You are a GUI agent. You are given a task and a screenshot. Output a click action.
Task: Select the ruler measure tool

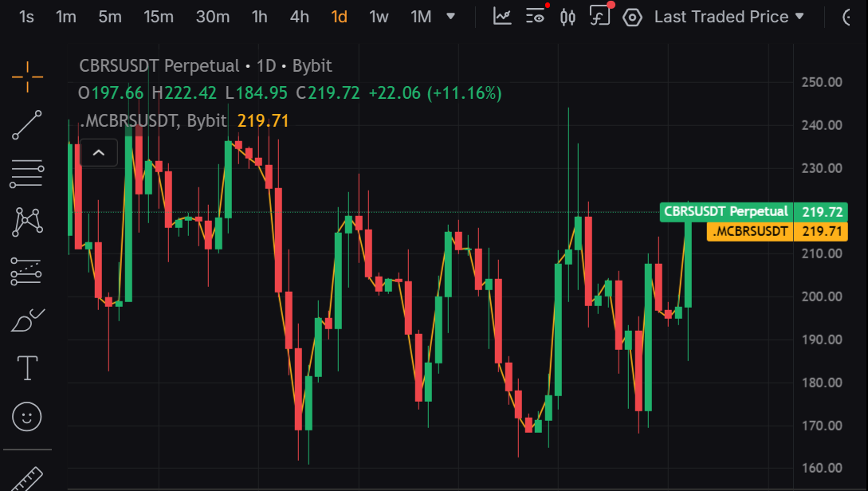click(27, 479)
